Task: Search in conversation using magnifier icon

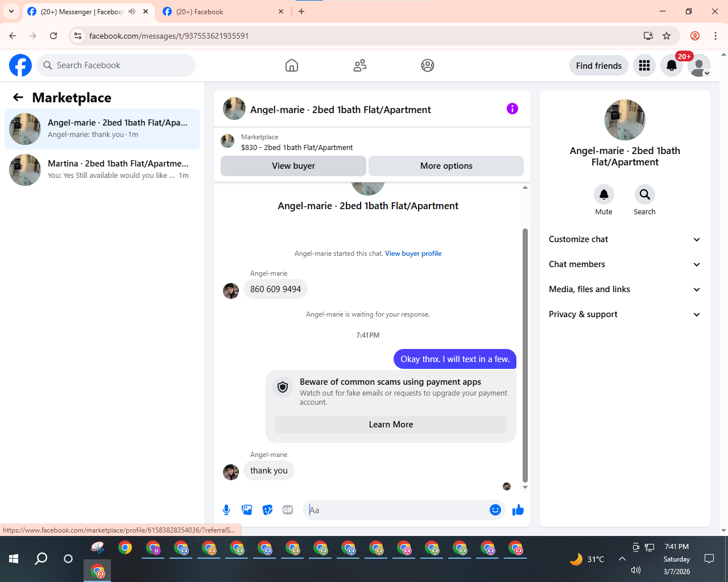Action: tap(645, 194)
